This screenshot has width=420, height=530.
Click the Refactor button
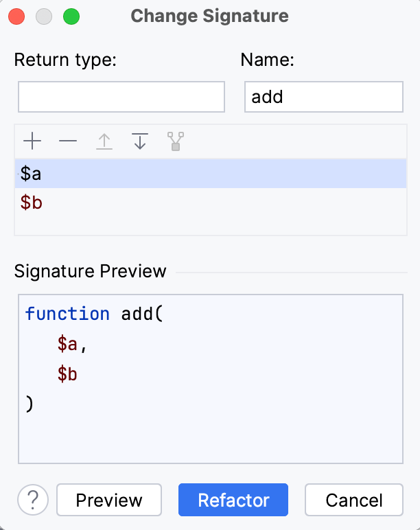(233, 500)
